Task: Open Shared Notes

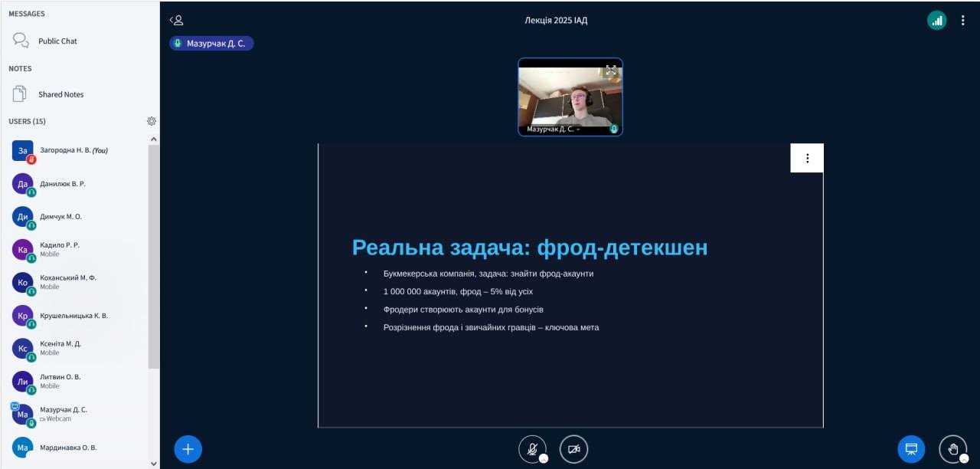Action: point(60,94)
